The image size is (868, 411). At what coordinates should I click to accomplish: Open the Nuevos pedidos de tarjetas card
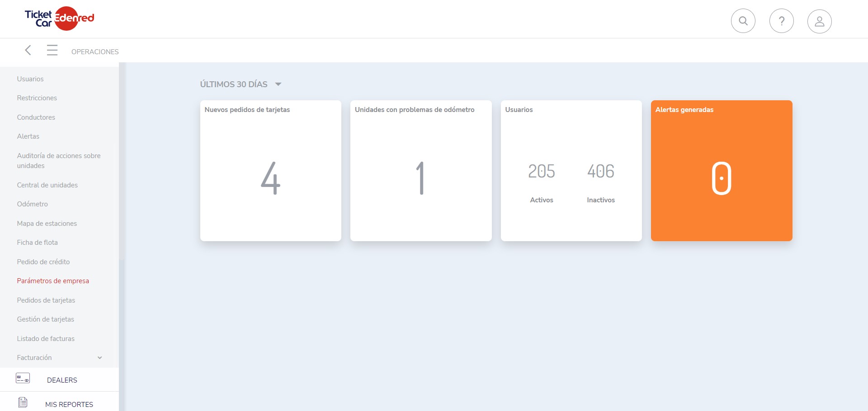pos(271,171)
